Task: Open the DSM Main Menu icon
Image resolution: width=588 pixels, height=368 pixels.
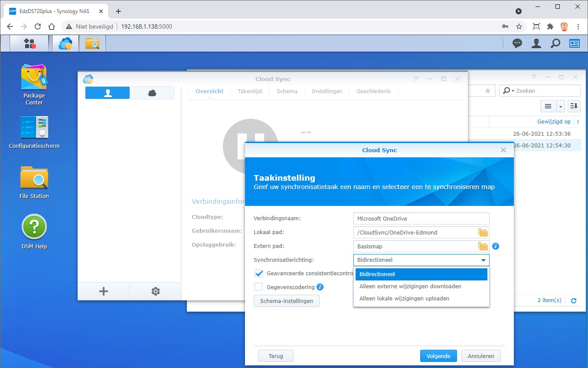Action: pos(29,43)
